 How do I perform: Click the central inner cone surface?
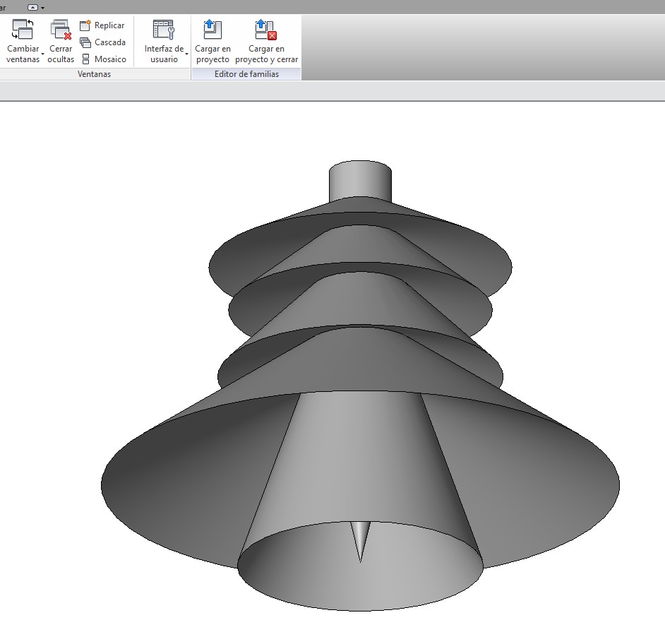point(360,459)
